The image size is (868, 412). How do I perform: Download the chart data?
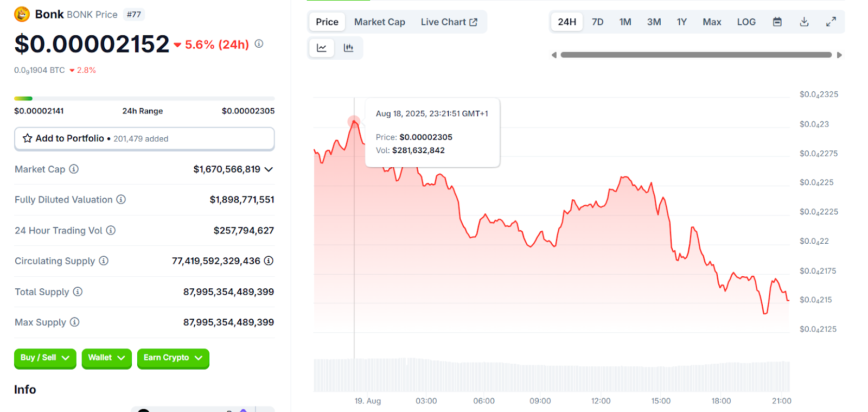[x=804, y=22]
